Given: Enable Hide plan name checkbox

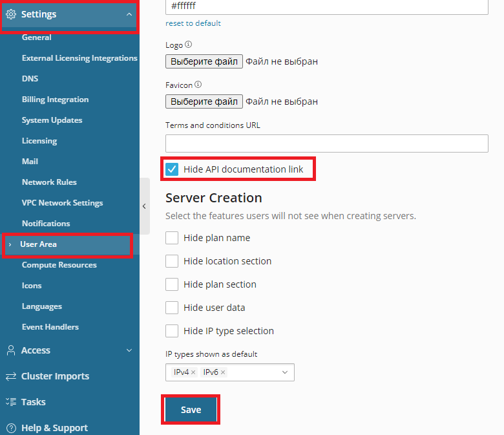Looking at the screenshot, I should pos(172,238).
